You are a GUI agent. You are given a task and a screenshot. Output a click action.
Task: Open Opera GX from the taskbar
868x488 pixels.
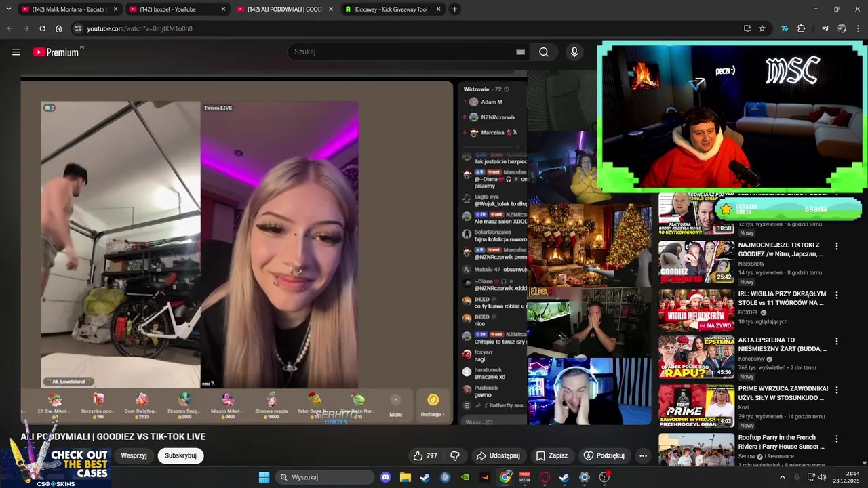[x=545, y=477]
